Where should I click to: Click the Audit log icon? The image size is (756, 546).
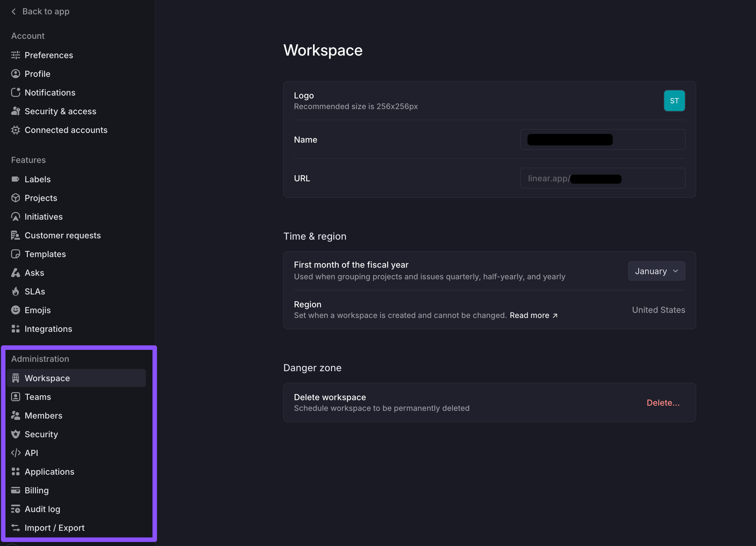pos(15,509)
